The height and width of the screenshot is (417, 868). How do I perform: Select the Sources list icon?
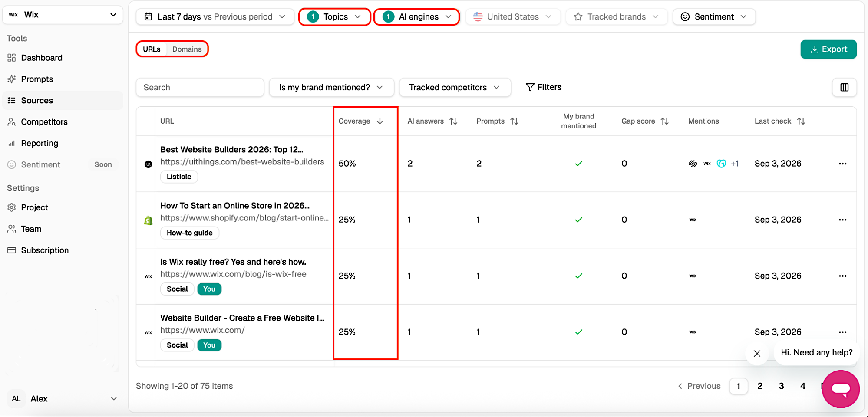point(12,100)
